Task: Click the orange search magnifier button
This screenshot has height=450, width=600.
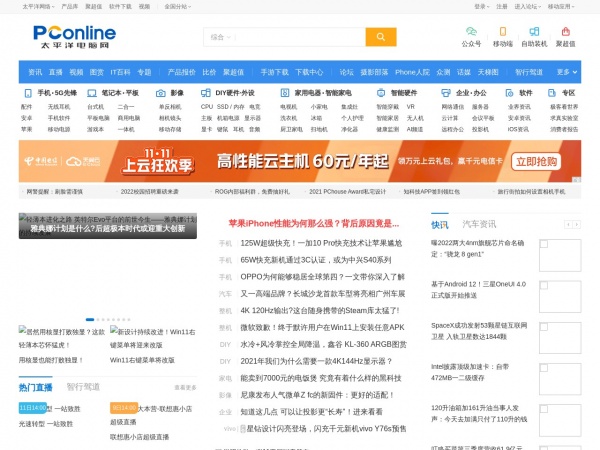Action: (x=381, y=37)
